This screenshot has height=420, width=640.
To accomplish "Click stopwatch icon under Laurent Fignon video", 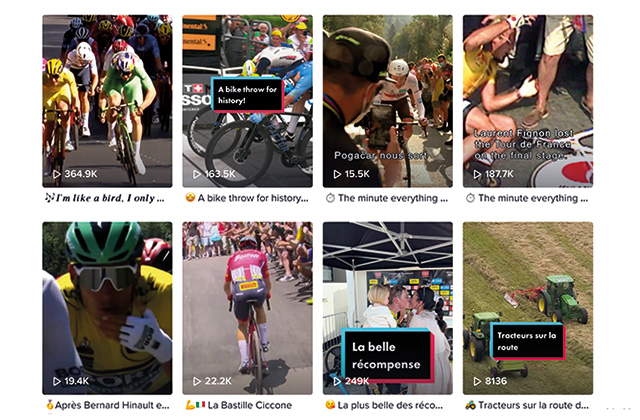I will [x=471, y=198].
